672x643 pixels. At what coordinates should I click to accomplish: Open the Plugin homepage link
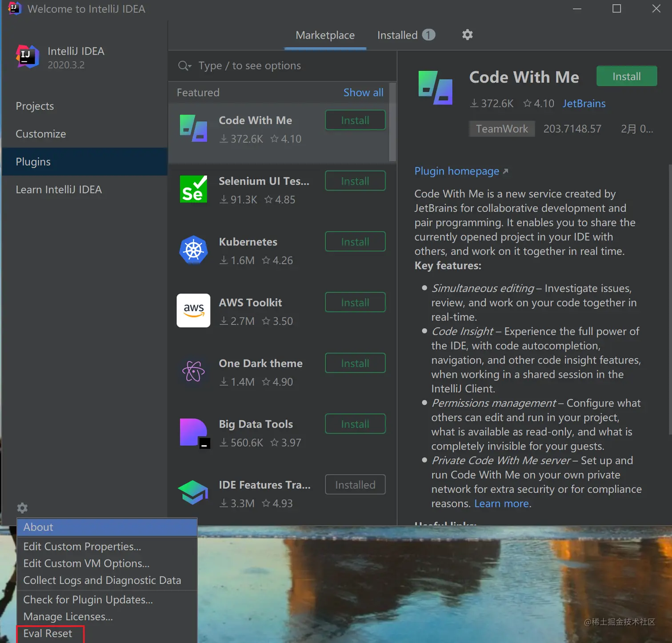461,171
